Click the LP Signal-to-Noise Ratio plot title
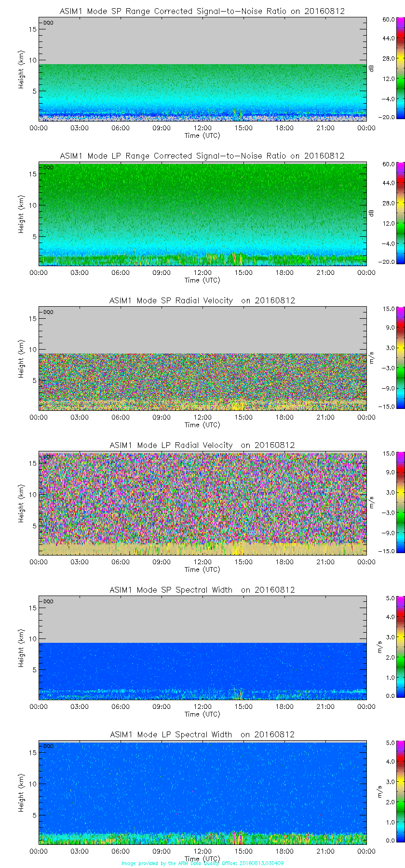405x868 pixels. click(202, 156)
